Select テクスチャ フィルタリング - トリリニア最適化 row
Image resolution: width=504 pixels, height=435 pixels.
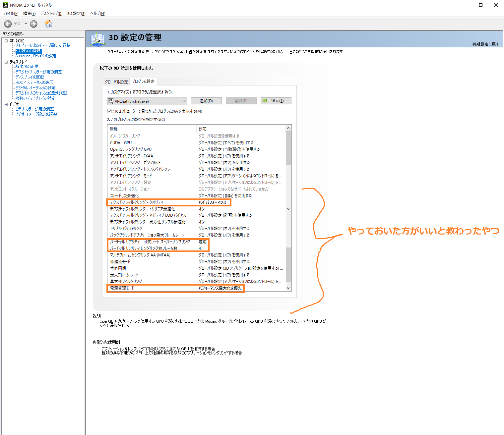coord(196,209)
